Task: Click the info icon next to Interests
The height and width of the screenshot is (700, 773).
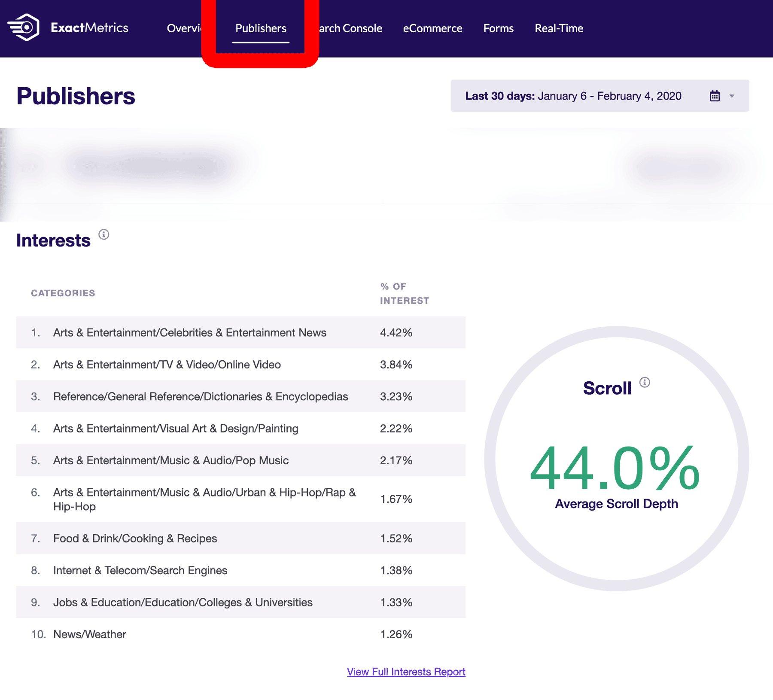Action: (x=103, y=234)
